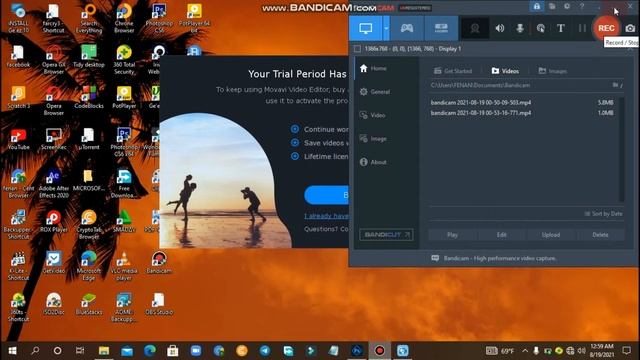This screenshot has width=640, height=360.
Task: Toggle microphone recording in Bandicam
Action: (520, 28)
